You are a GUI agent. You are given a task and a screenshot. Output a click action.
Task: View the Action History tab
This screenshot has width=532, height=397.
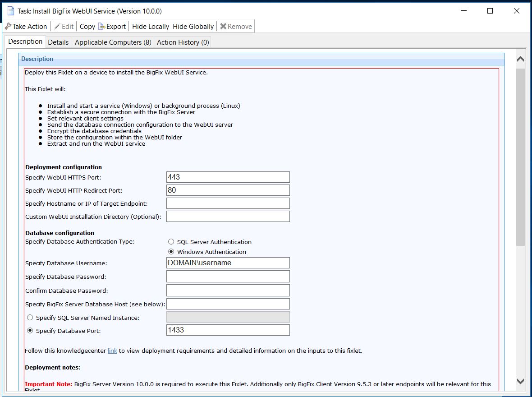click(x=183, y=42)
